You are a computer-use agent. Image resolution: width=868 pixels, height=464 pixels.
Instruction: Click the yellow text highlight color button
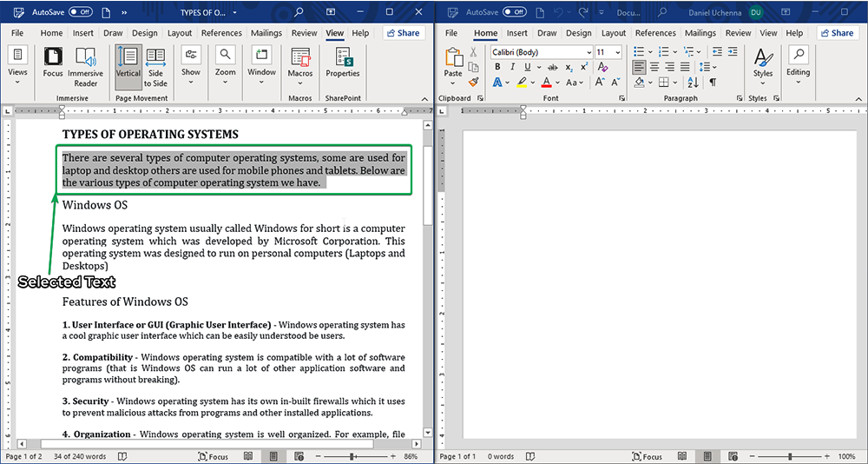(x=522, y=83)
